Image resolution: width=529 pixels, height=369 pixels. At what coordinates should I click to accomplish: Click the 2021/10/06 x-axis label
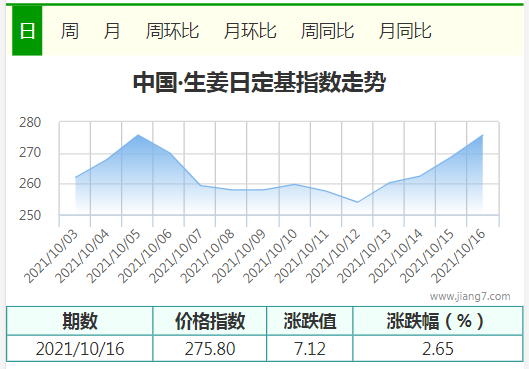point(145,256)
